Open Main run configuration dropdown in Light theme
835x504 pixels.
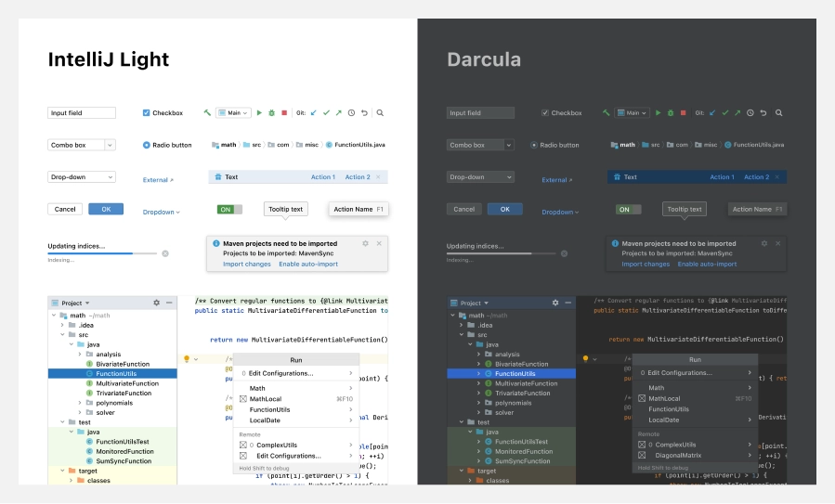coord(233,113)
